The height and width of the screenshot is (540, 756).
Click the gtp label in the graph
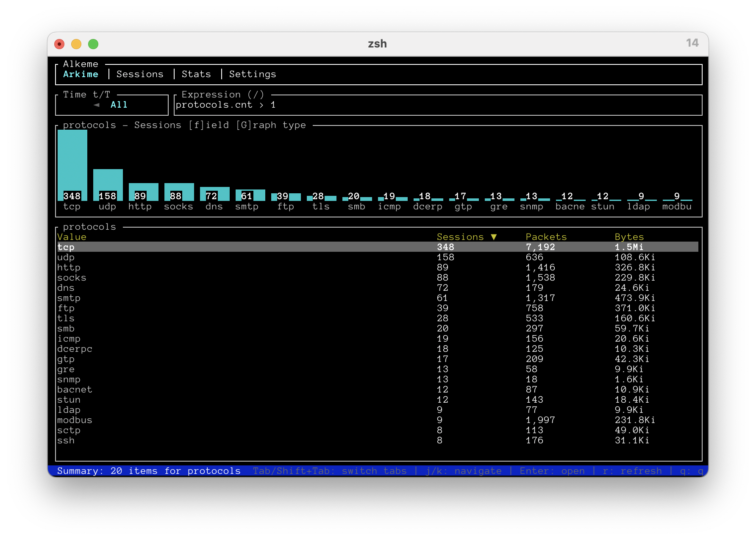coord(463,206)
